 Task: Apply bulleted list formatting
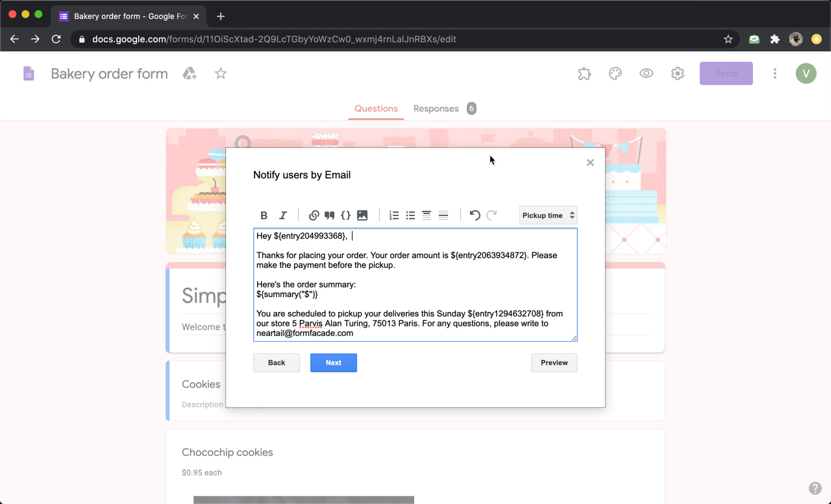tap(410, 215)
